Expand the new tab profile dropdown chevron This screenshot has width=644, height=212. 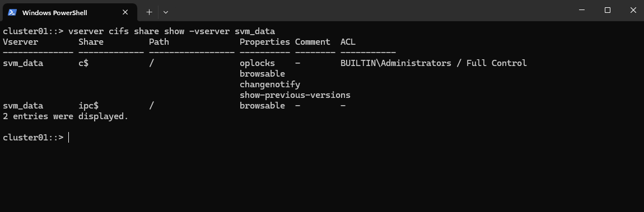(166, 12)
